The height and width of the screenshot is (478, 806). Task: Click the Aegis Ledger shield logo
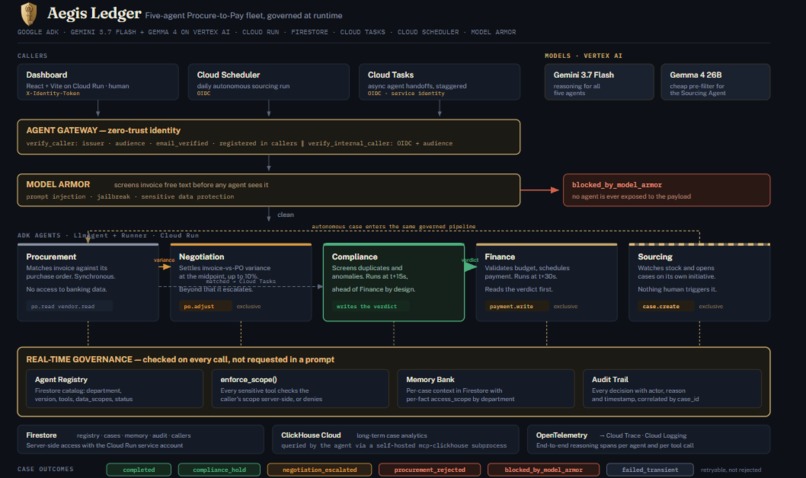29,14
